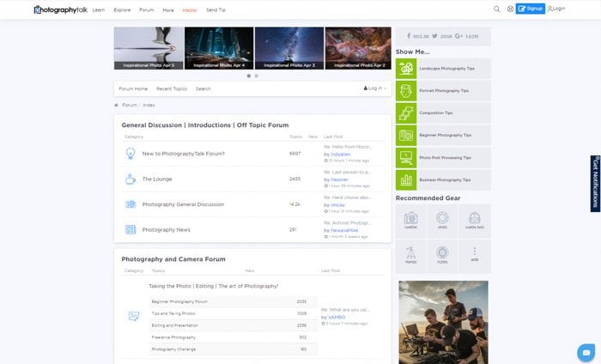Click the coffee cup icon for The Lounge
The width and height of the screenshot is (601, 364).
(x=131, y=179)
